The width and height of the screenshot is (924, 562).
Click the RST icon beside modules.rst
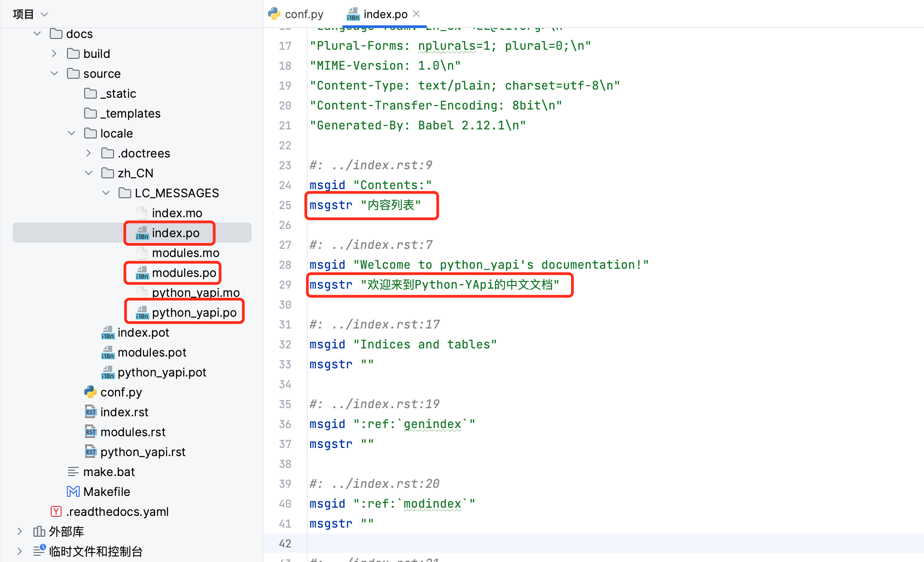coord(90,432)
